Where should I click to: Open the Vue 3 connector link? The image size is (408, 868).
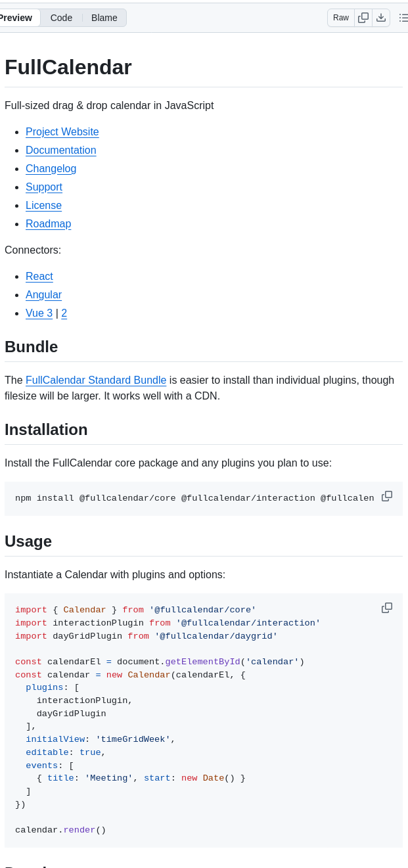[x=39, y=313]
